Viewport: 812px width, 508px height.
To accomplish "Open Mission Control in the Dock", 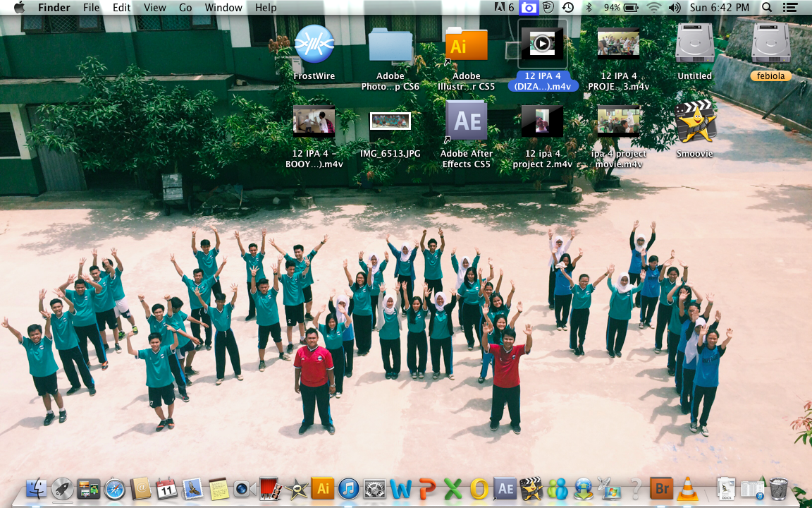I will click(89, 489).
